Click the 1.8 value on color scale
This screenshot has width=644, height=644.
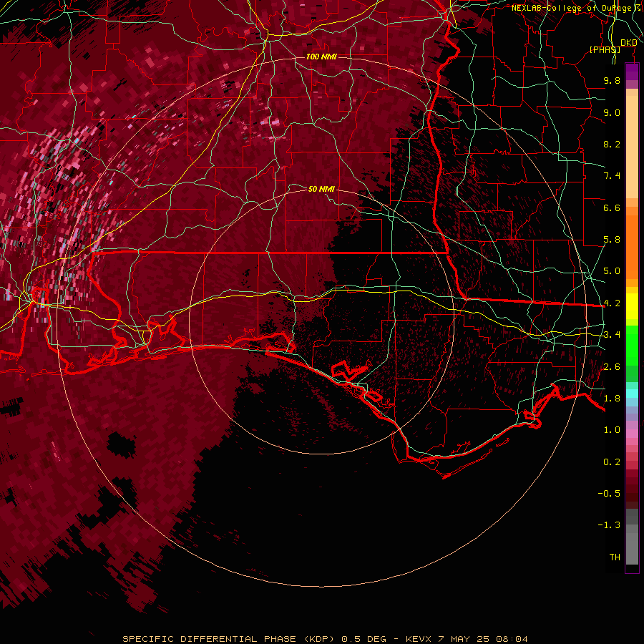[x=612, y=399]
